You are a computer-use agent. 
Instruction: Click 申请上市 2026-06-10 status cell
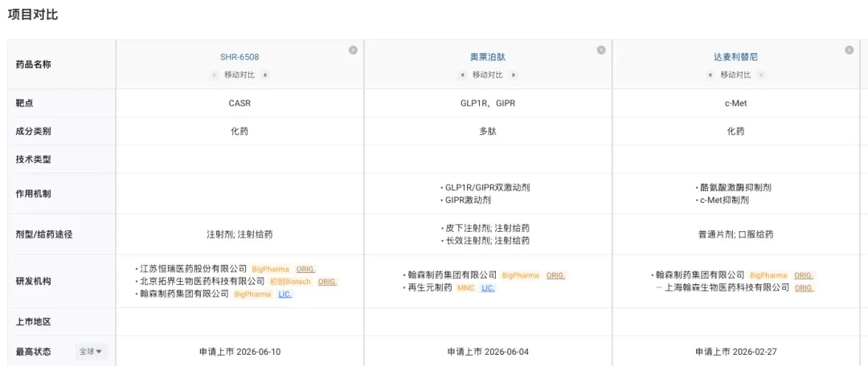click(x=240, y=351)
